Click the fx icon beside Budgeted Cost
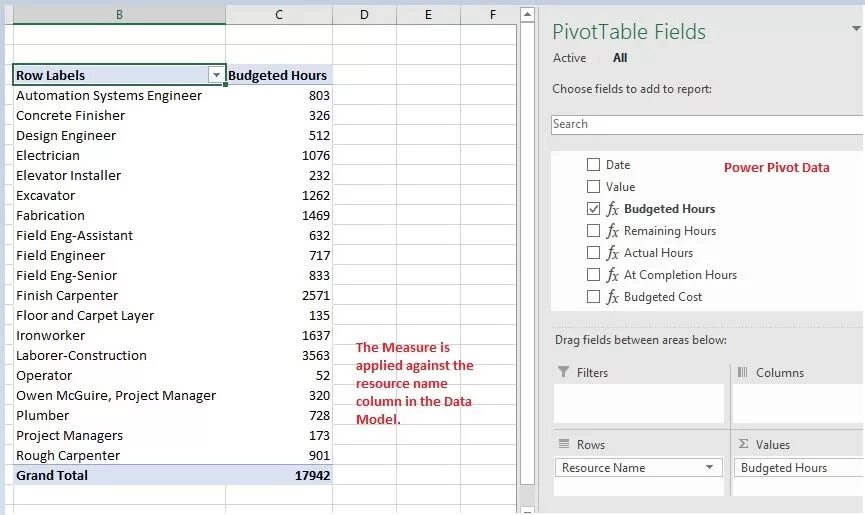The image size is (865, 515). pos(612,297)
